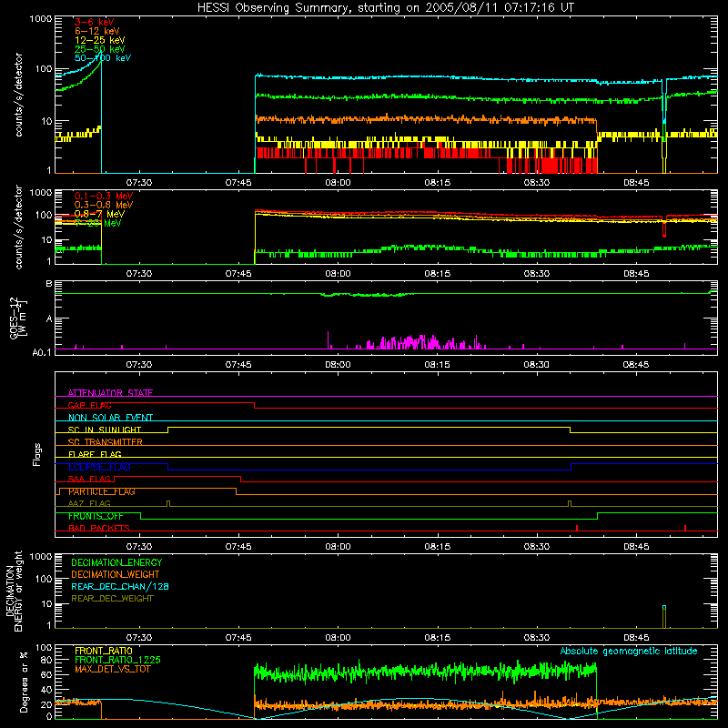Click the A0.1 tick label on GOES axis
This screenshot has width=728, height=728.
coord(42,353)
